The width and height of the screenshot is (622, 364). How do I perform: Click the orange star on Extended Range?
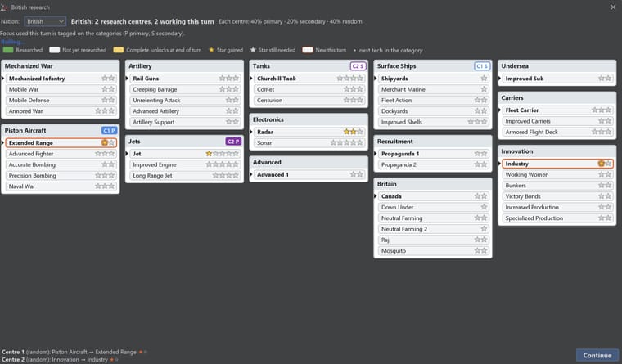[105, 142]
